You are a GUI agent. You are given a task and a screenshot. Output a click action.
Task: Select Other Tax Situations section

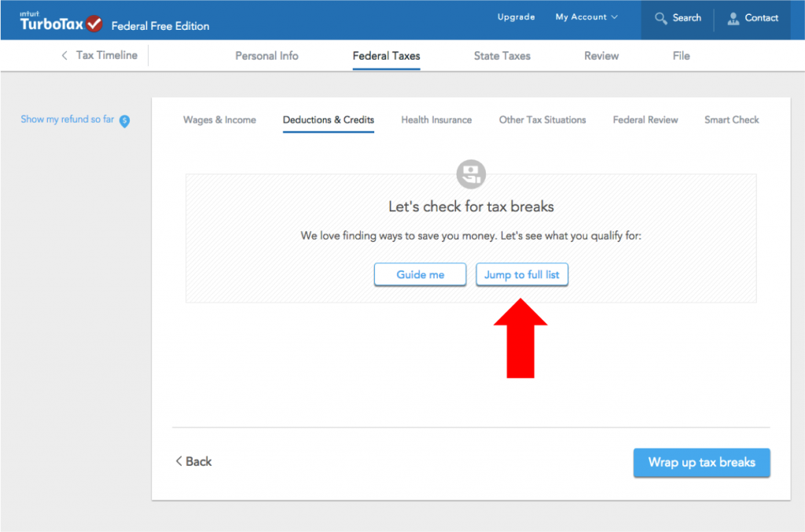pyautogui.click(x=542, y=120)
